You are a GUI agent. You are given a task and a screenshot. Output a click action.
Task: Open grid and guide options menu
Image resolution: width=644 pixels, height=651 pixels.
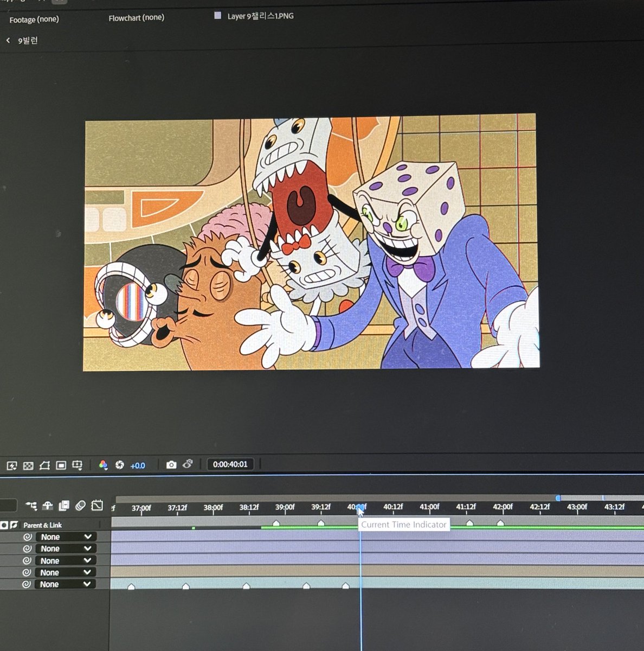click(x=77, y=465)
